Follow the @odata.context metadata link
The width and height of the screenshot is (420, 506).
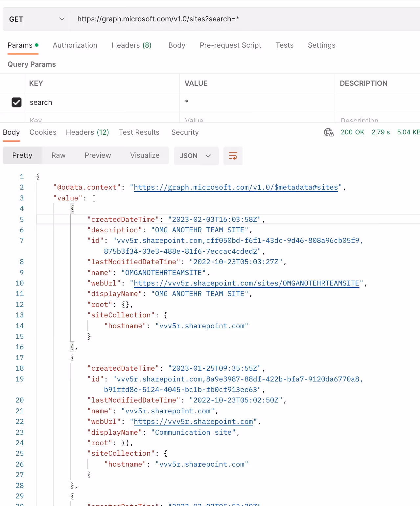tap(236, 187)
